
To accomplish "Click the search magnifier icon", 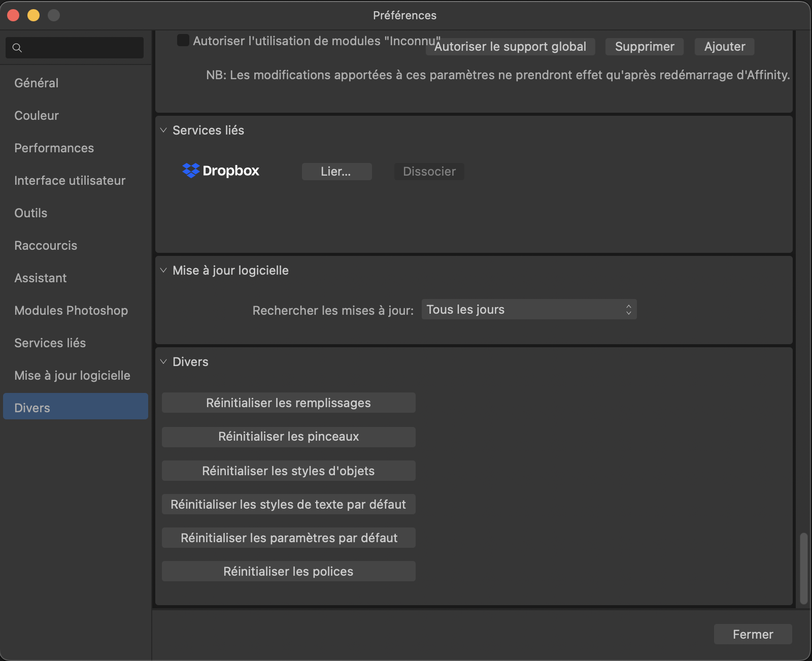I will [17, 48].
